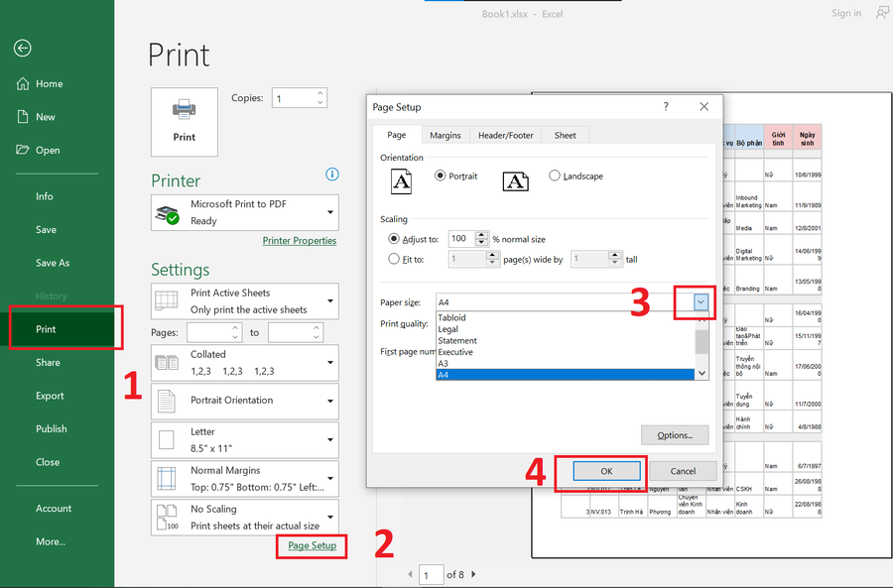Click the account person icon
This screenshot has width=893, height=588.
point(883,13)
